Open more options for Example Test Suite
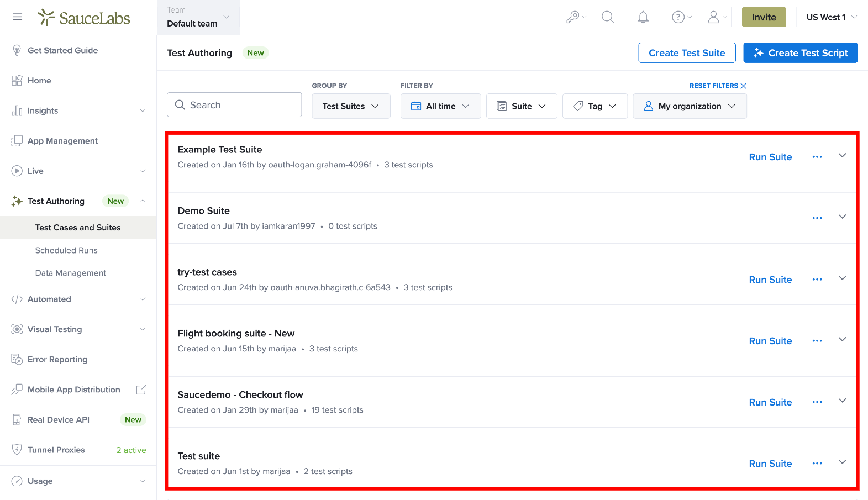The image size is (868, 500). pos(817,157)
